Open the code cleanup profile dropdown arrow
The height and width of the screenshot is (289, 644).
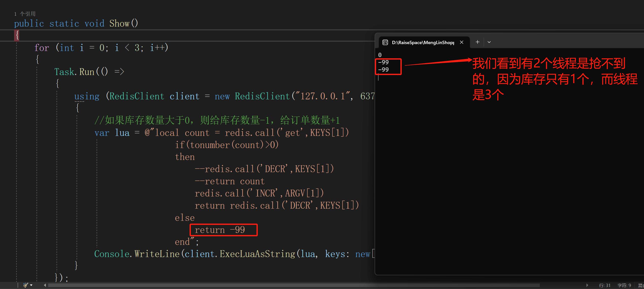(x=31, y=285)
